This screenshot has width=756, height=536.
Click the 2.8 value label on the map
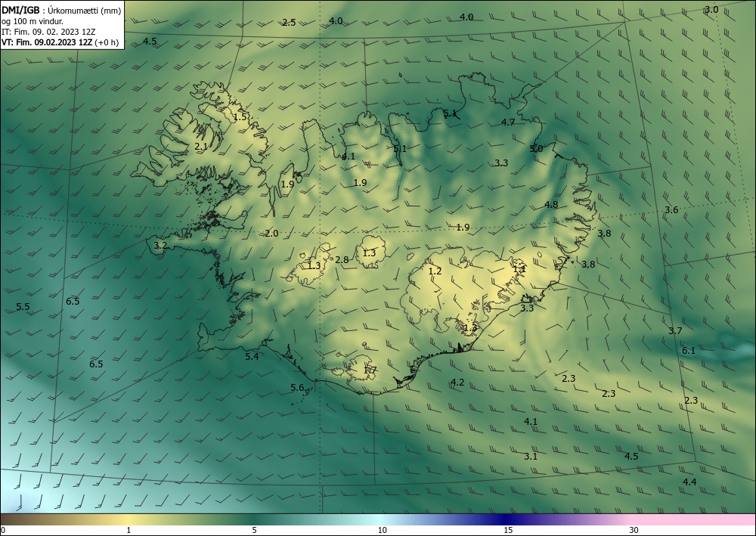pos(342,260)
